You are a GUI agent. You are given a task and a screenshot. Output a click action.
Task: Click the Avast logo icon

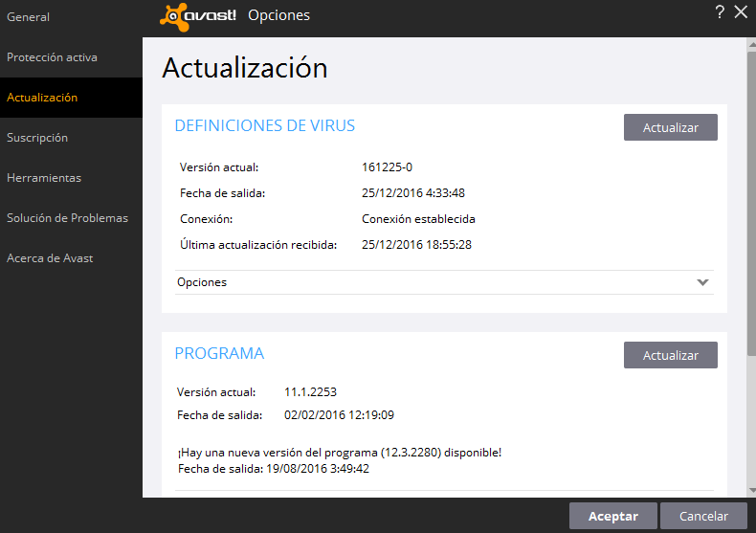coord(198,17)
